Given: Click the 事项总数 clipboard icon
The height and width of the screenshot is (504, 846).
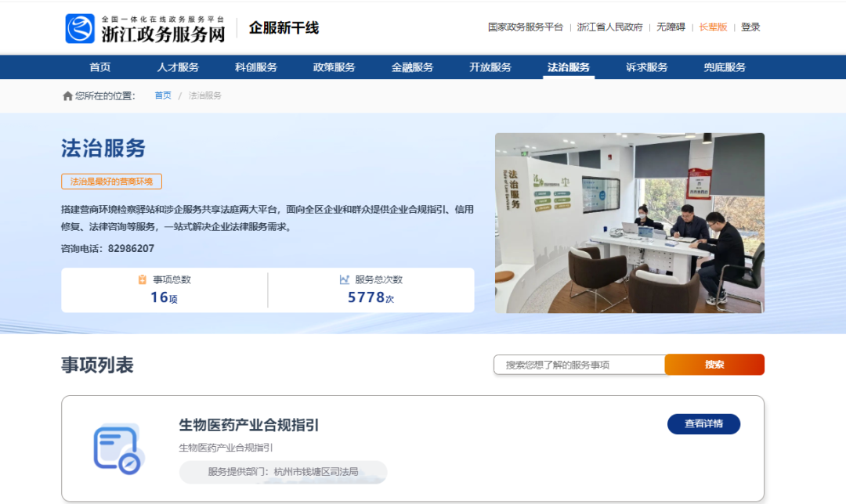Looking at the screenshot, I should [x=142, y=279].
